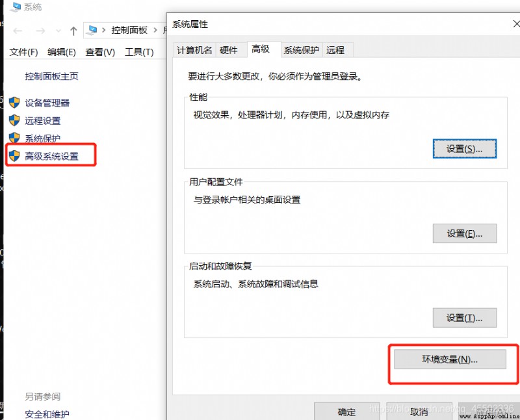The image size is (520, 420).
Task: Expand the chevron before 控制面板 breadcrumb
Action: tap(104, 30)
